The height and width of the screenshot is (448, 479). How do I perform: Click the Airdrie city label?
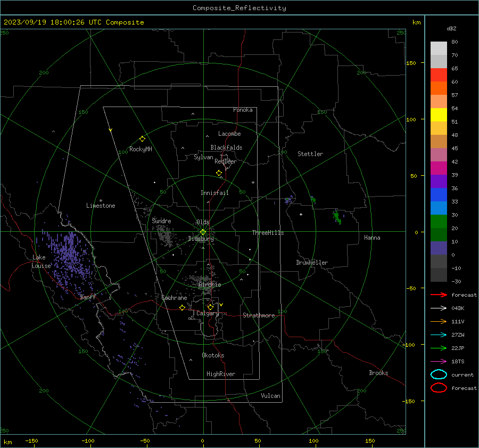tap(210, 284)
